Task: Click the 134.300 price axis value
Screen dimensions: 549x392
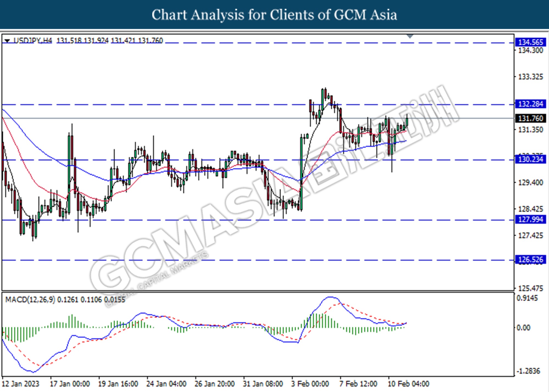Action: [530, 50]
